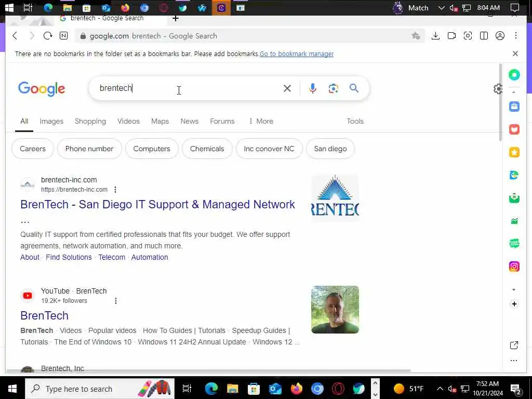This screenshot has height=399, width=532.
Task: Click the screen capture toolbar icon
Action: click(x=468, y=36)
